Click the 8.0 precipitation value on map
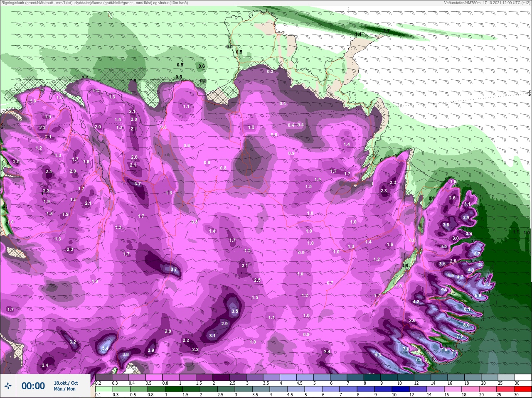532x398 pixels. tap(466, 325)
